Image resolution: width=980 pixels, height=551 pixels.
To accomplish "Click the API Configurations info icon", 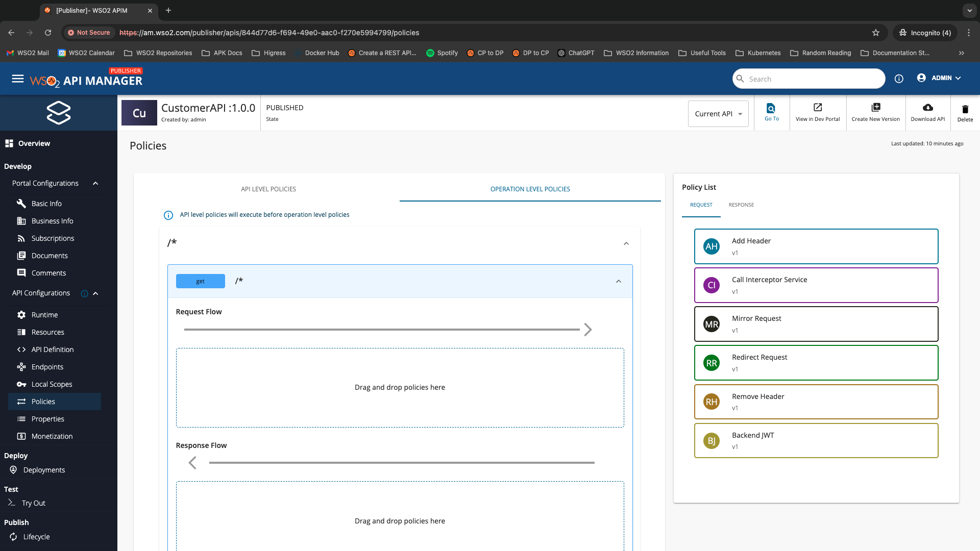I will tap(85, 293).
